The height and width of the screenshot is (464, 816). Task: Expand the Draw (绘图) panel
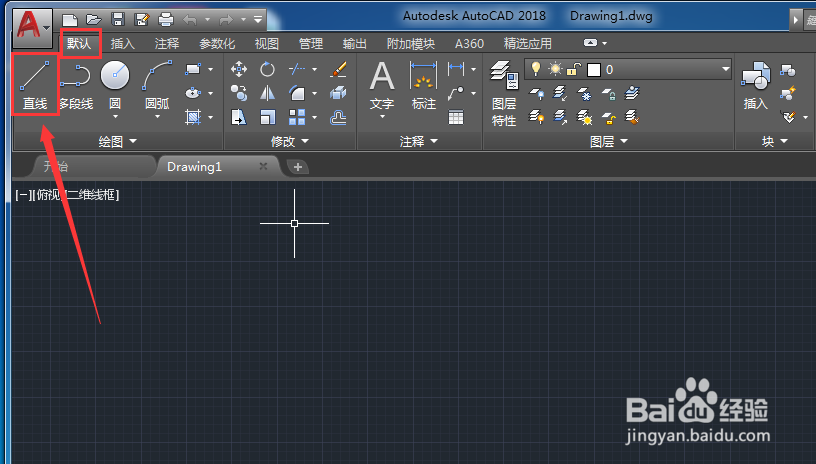(118, 141)
